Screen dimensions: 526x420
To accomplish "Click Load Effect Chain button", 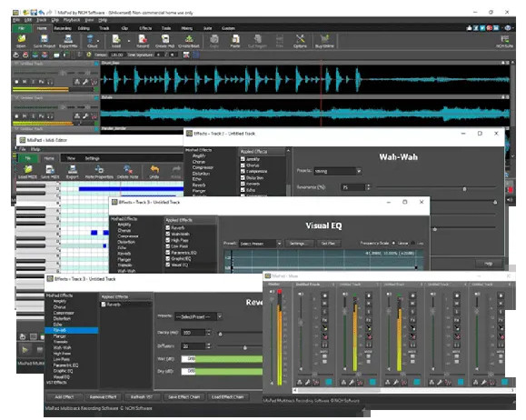I will (x=227, y=397).
